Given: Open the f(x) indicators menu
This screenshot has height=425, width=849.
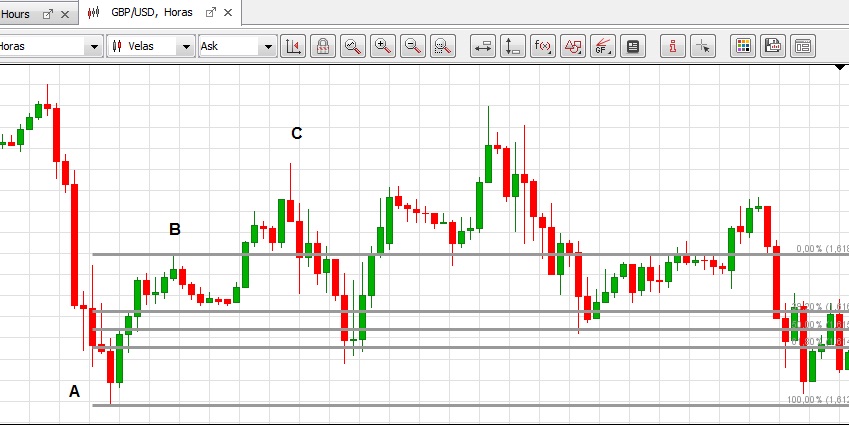Looking at the screenshot, I should pyautogui.click(x=543, y=46).
